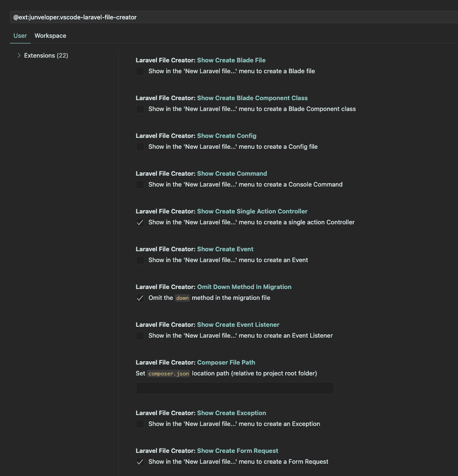Check the Show Create Event Listener option
Viewport: 458px width, 476px height.
[x=140, y=336]
